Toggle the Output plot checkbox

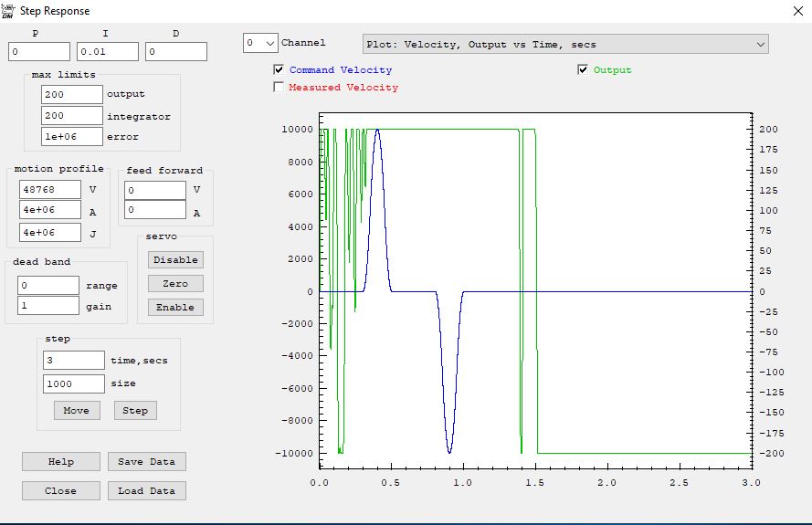pos(583,70)
